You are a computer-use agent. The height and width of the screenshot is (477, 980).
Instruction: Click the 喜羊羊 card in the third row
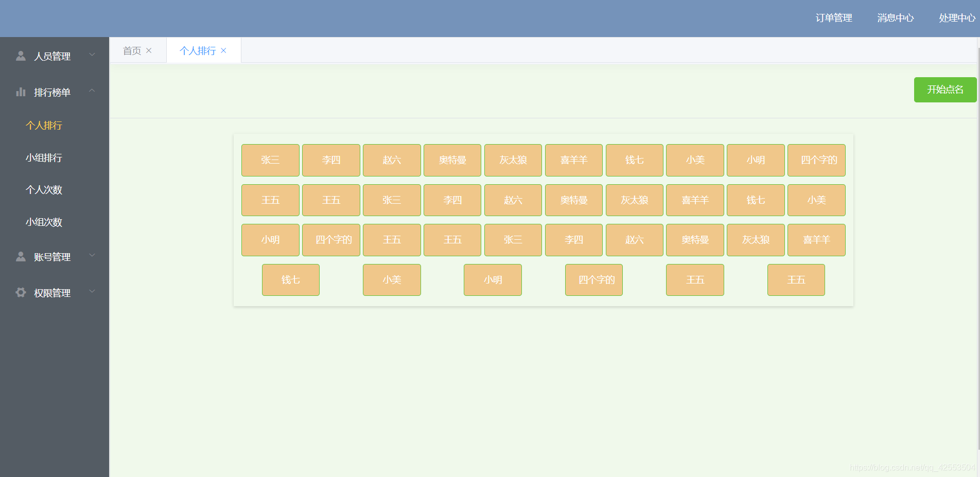(816, 240)
